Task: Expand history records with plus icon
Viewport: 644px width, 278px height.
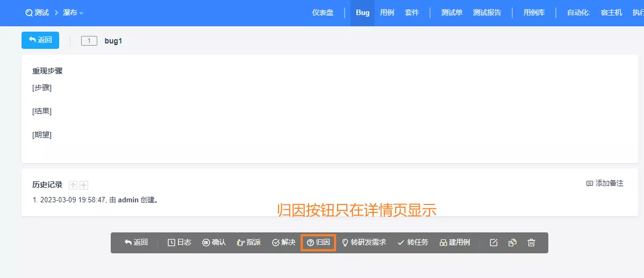Action: point(84,185)
